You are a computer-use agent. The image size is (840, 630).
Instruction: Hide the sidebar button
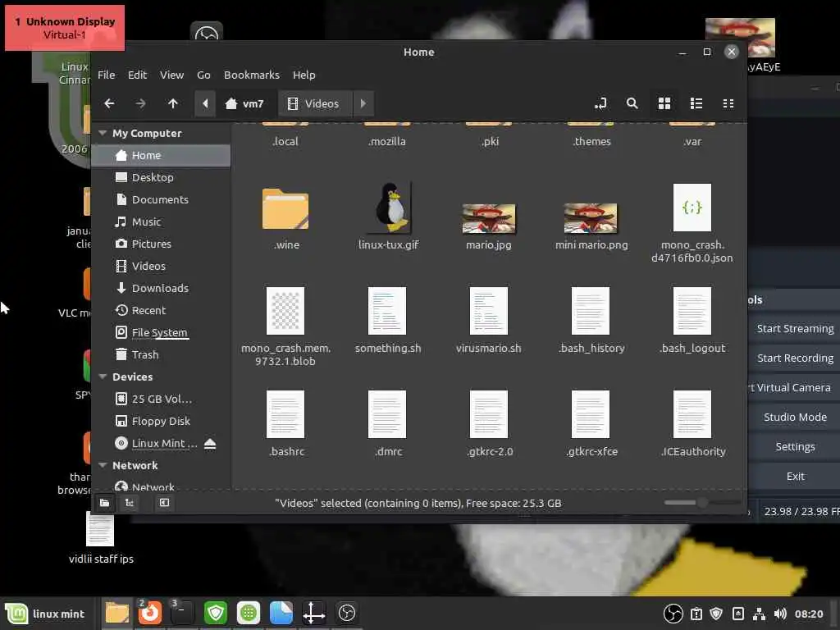point(164,503)
